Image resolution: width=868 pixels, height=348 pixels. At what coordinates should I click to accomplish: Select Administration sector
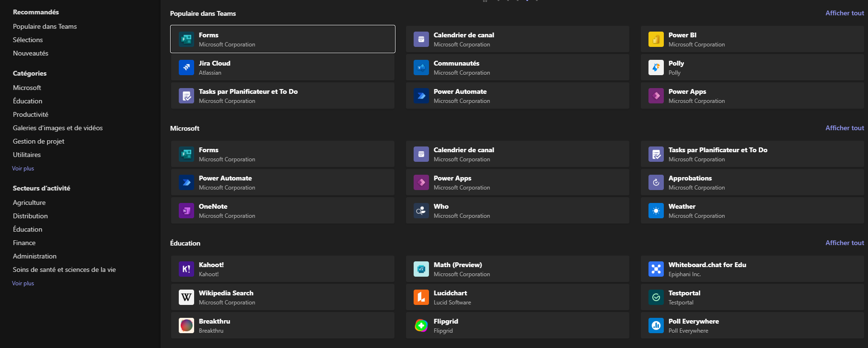tap(35, 256)
